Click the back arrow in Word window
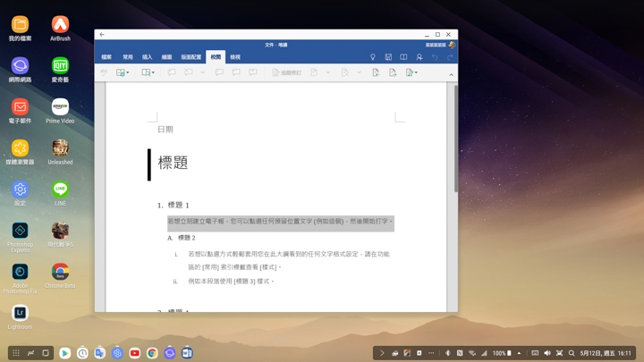The image size is (644, 362). 102,35
